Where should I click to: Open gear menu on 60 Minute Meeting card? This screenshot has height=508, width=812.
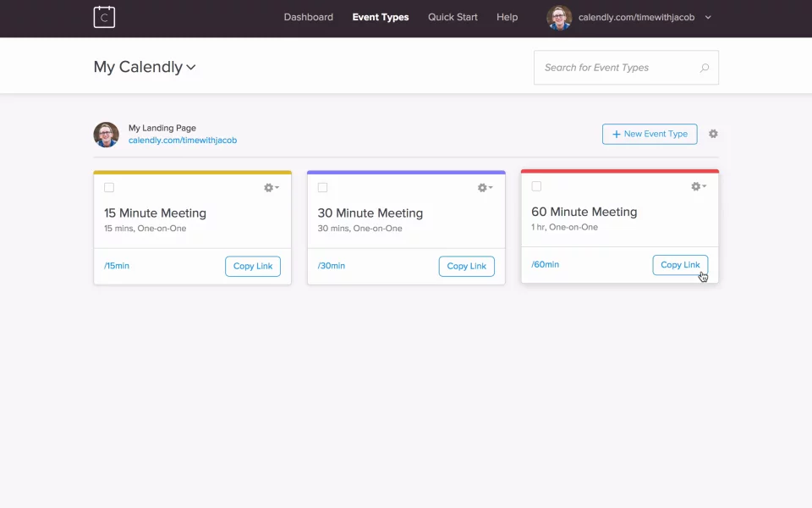pos(698,186)
